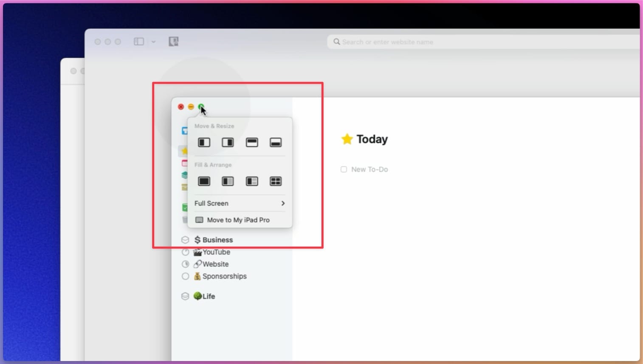Arrange two windows side by side
This screenshot has height=364, width=643.
pyautogui.click(x=228, y=181)
